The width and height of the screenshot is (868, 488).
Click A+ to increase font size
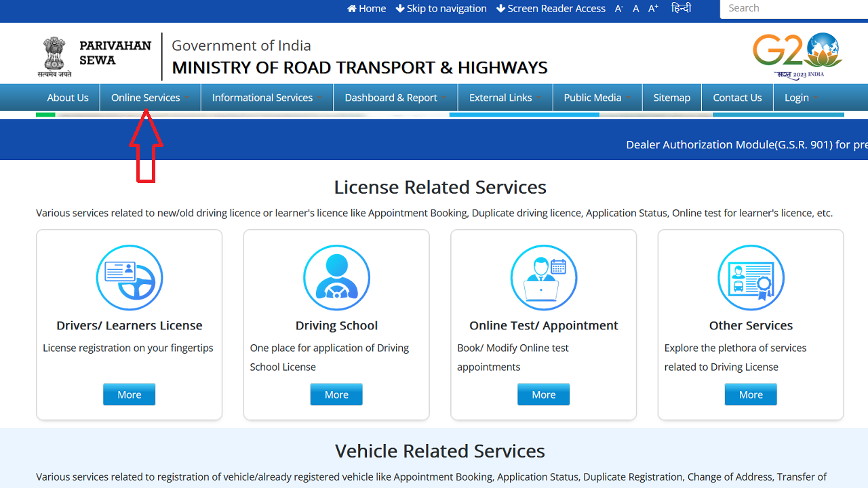(652, 8)
